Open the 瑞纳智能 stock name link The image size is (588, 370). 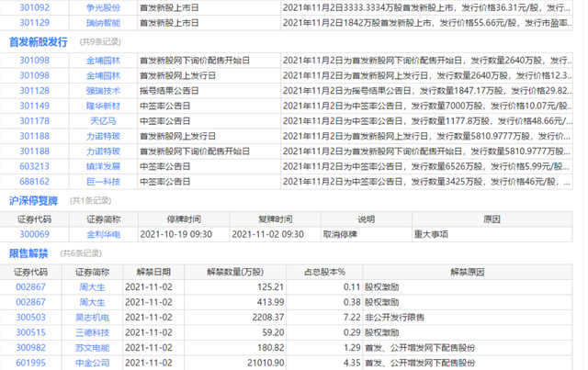tap(103, 23)
